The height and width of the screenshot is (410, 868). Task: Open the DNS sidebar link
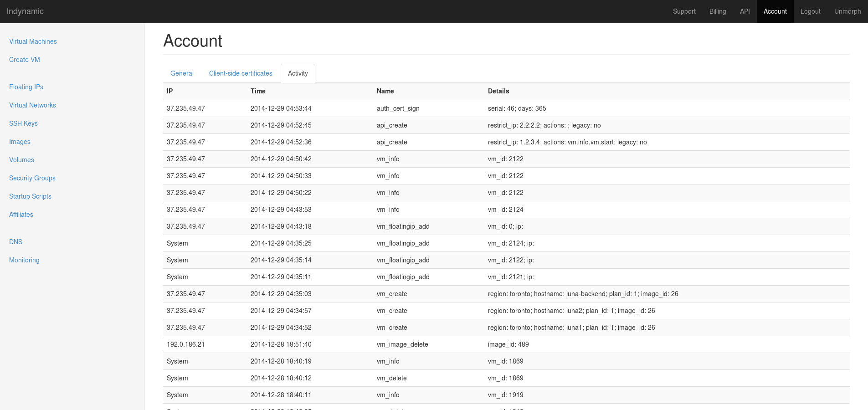click(x=15, y=242)
